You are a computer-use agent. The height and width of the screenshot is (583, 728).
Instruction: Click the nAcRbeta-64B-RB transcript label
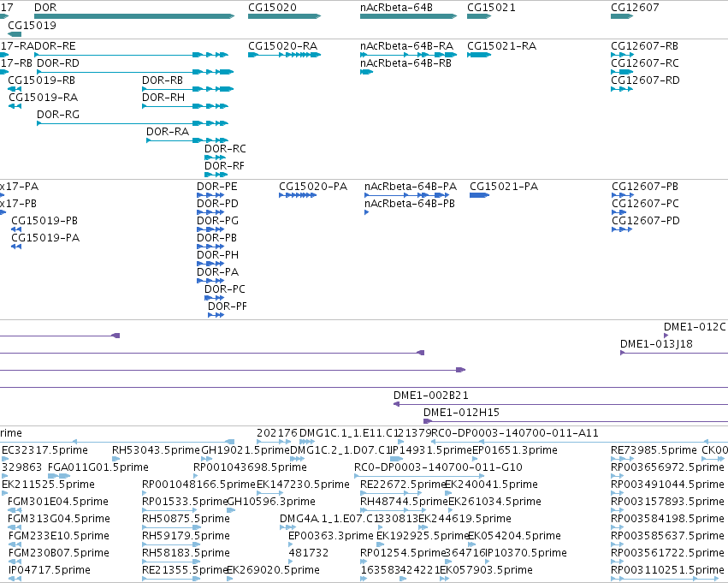click(405, 63)
